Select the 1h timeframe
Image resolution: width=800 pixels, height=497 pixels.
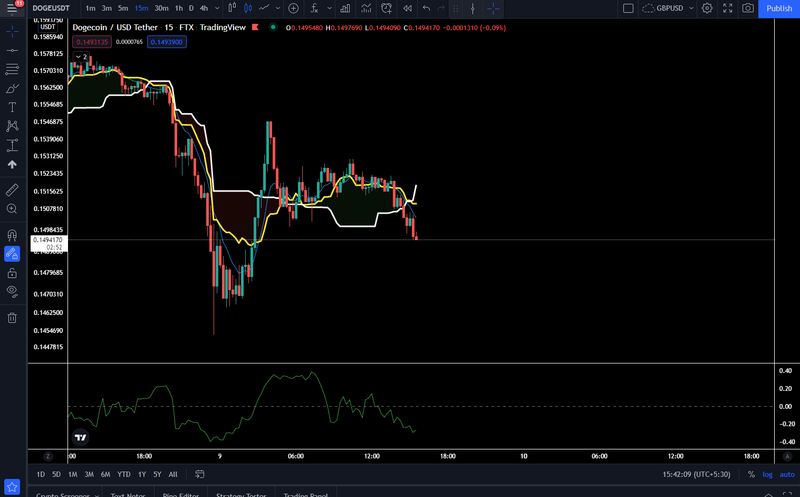coord(179,8)
